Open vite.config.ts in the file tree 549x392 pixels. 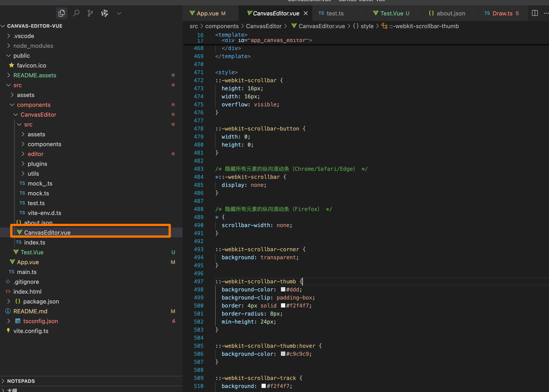[x=31, y=331]
